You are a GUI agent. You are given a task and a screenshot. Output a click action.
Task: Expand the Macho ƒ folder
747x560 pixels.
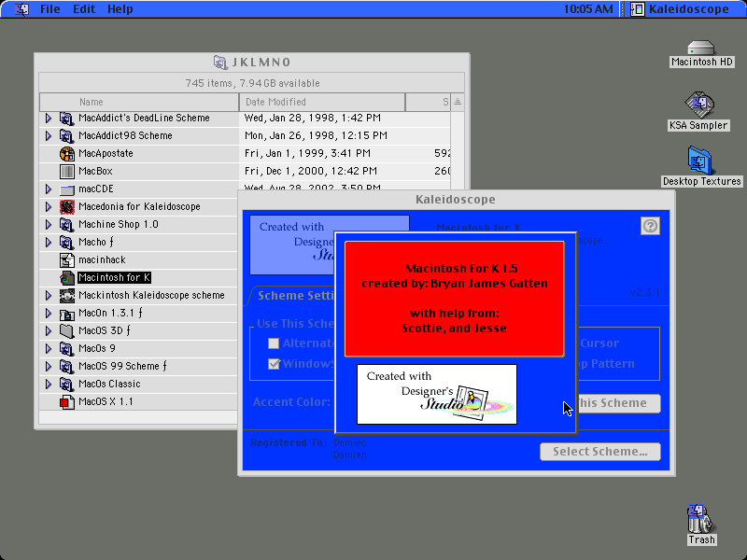(x=49, y=242)
